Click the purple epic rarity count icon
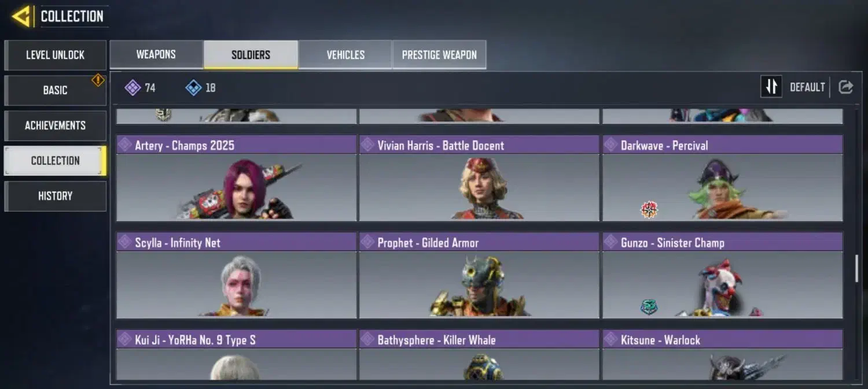868x389 pixels. [133, 88]
